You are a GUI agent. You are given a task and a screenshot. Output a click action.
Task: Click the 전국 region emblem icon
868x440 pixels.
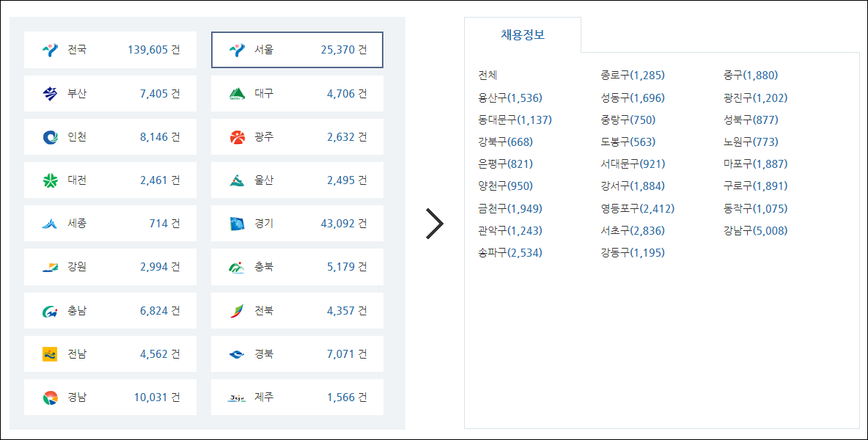tap(50, 51)
